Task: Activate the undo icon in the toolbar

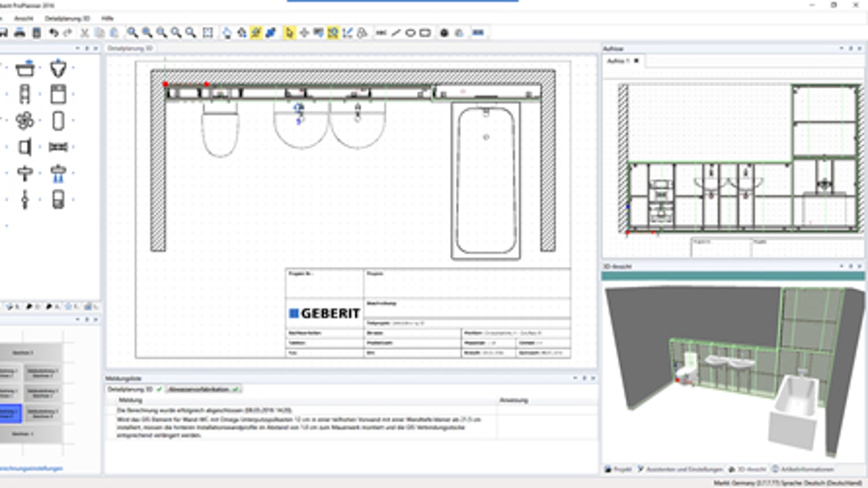Action: (52, 33)
